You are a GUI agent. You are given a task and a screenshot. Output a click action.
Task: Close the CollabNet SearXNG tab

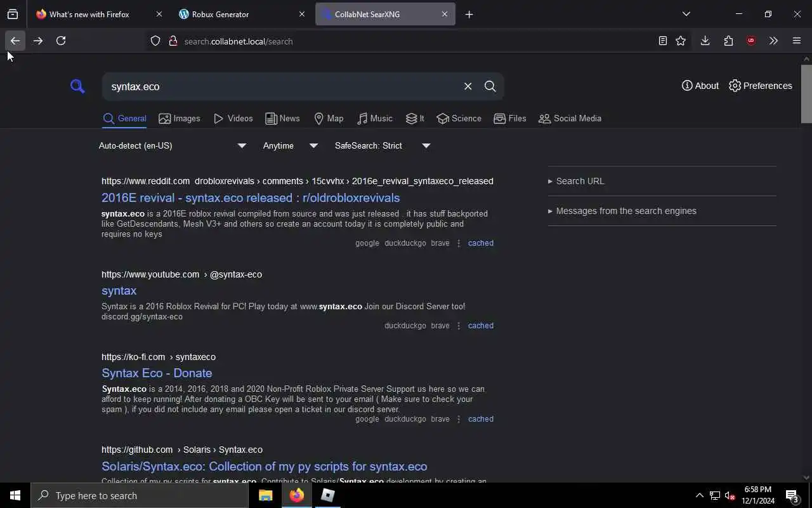pos(444,14)
